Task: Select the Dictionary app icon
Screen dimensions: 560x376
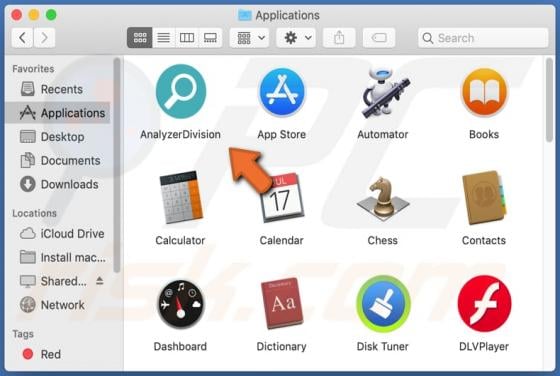Action: coord(282,303)
